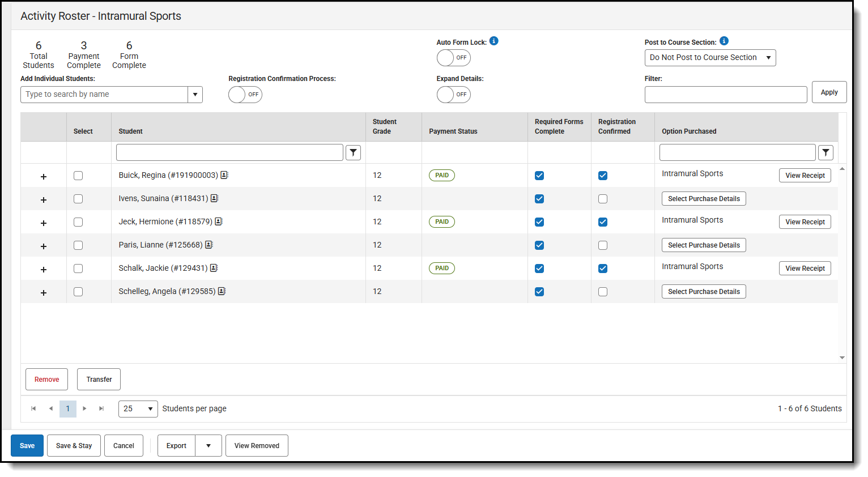Open contact card icon for Schalk, Jackie

point(214,268)
